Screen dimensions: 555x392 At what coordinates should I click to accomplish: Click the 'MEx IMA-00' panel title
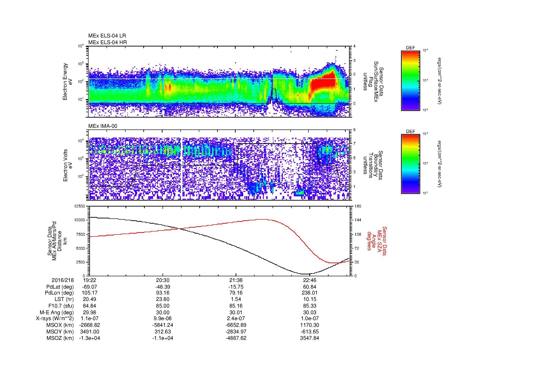(103, 126)
